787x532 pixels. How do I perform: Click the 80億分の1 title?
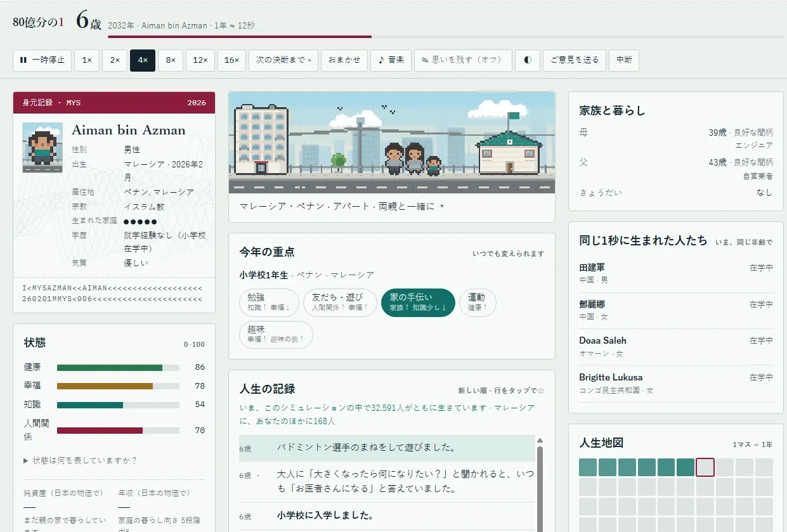point(39,22)
